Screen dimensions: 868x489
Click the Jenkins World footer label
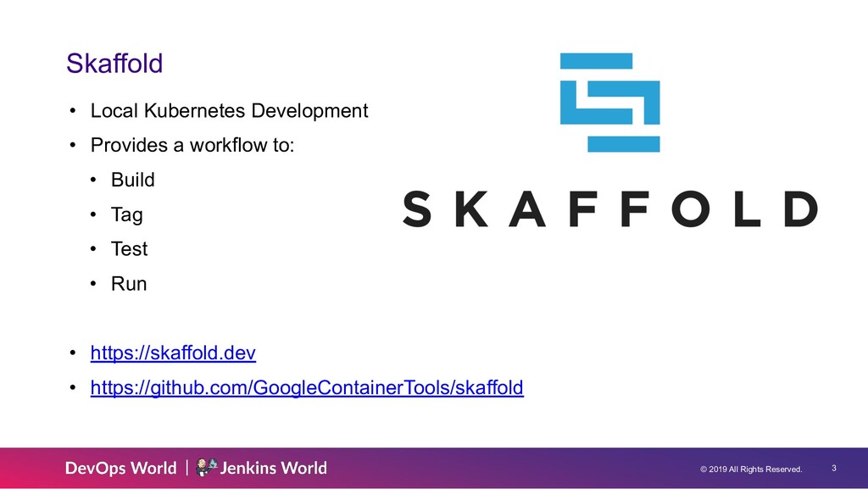[x=273, y=468]
